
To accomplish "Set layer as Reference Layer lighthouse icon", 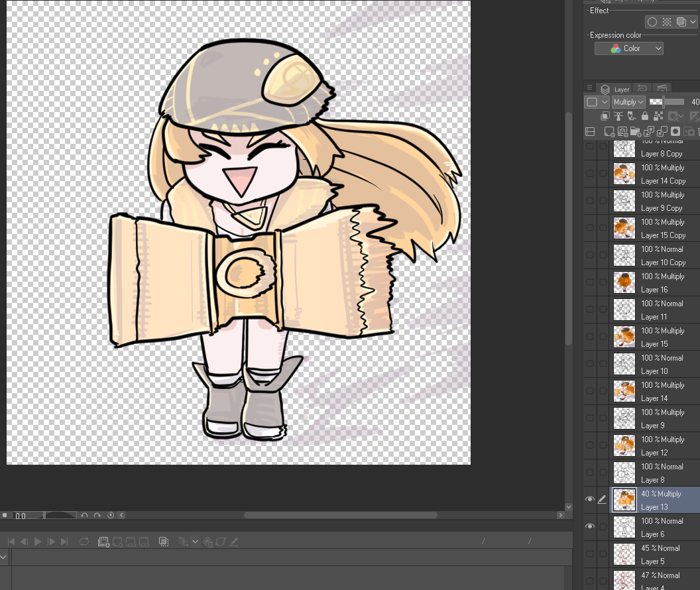I will pos(620,116).
